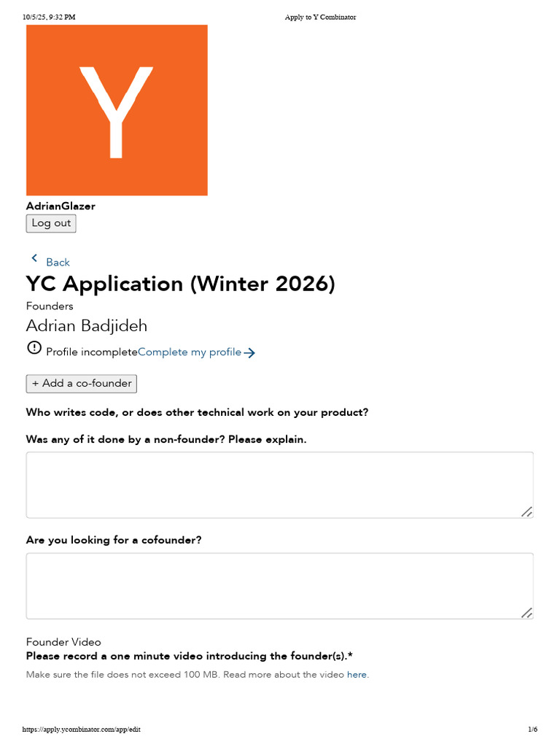560x747 pixels.
Task: Grab the non-founder text box resize handle
Action: click(x=526, y=511)
